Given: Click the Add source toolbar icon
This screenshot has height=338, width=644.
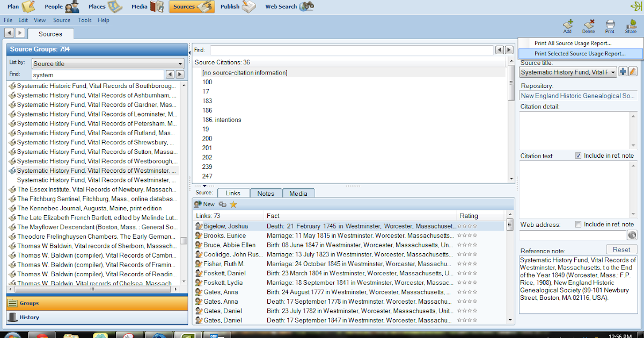Looking at the screenshot, I should pos(568,26).
